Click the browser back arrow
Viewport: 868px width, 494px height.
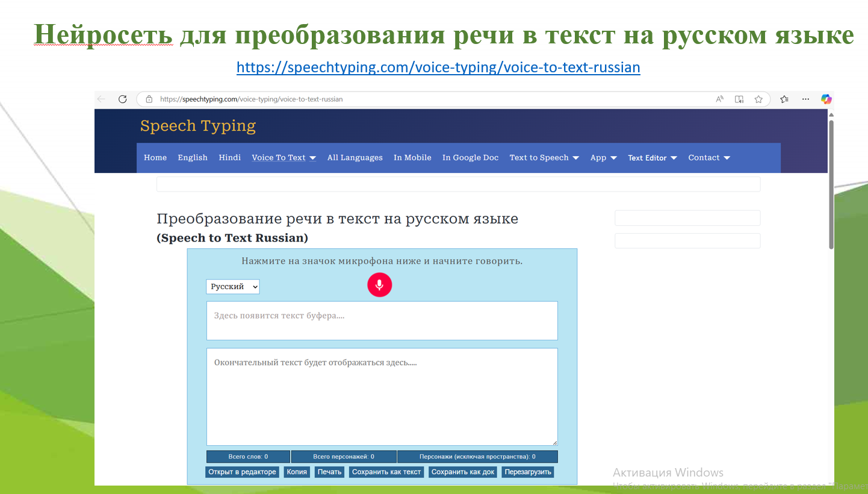(101, 99)
